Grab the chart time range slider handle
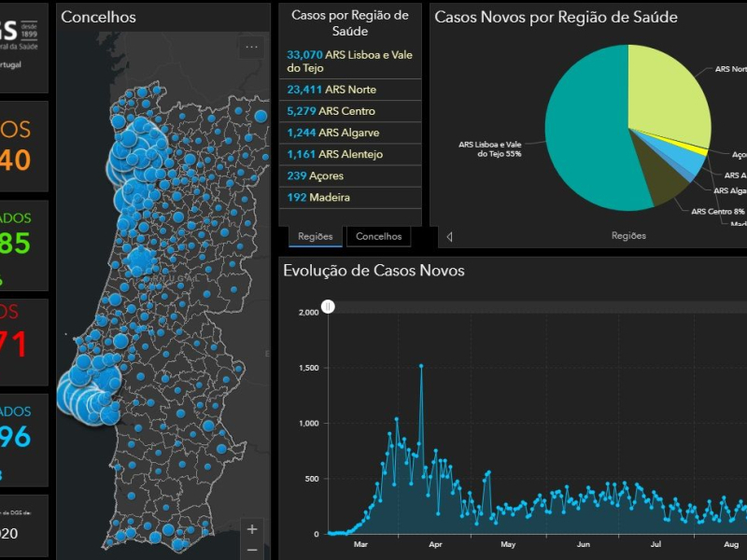This screenshot has width=747, height=560. pyautogui.click(x=328, y=306)
